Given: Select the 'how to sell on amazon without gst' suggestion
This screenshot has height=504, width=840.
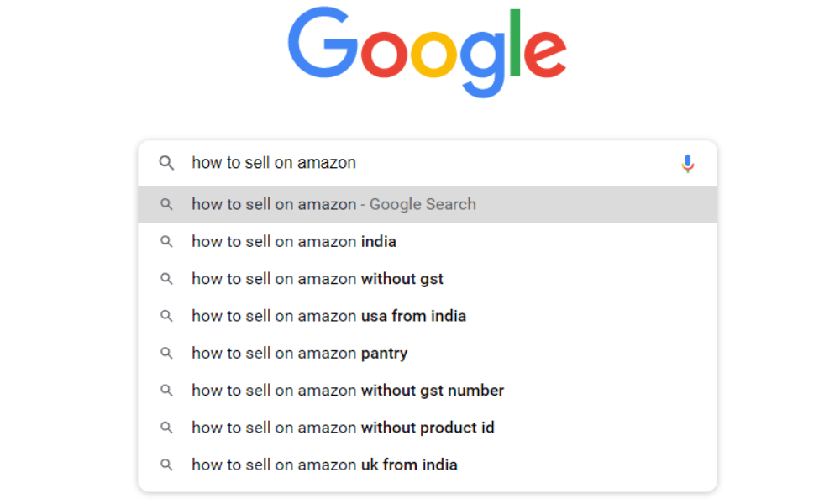Looking at the screenshot, I should pos(318,279).
